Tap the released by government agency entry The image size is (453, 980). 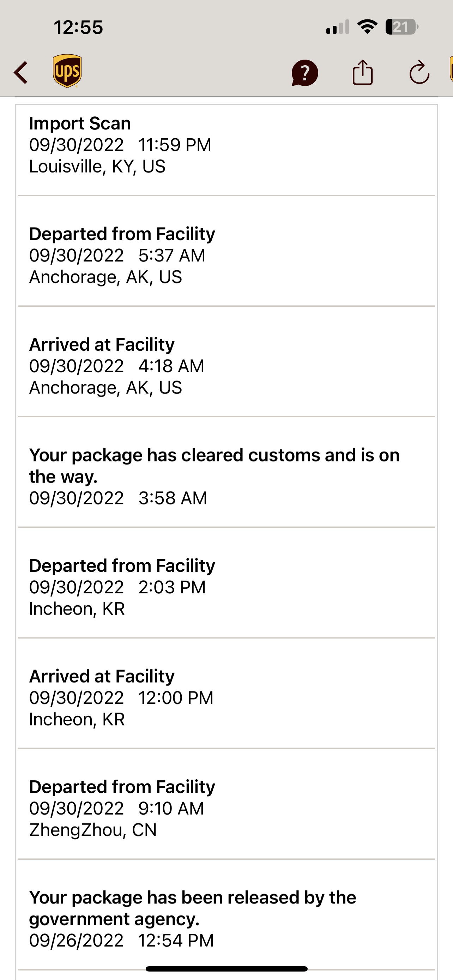pos(226,918)
